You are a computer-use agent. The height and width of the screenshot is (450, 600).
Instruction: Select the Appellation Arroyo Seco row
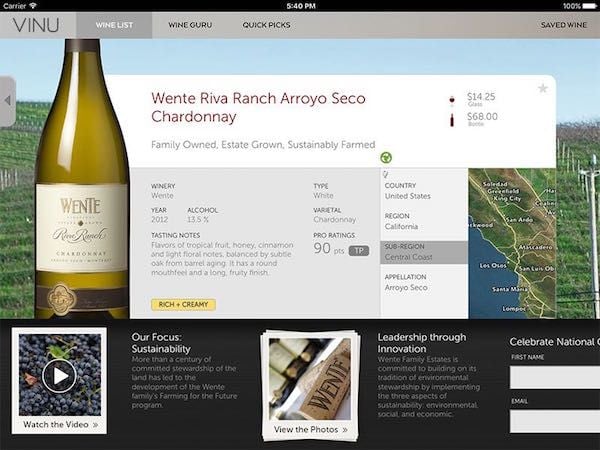point(424,282)
